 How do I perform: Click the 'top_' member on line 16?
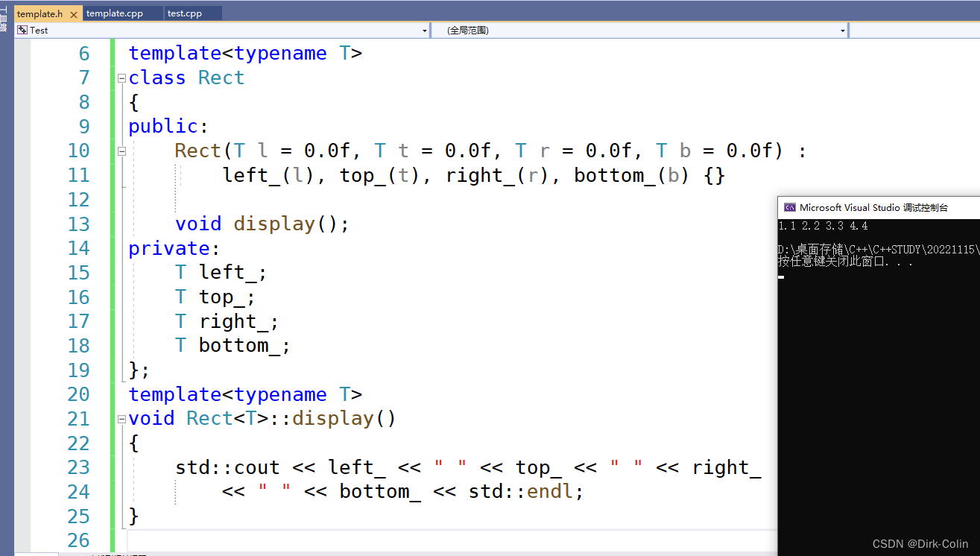tap(221, 297)
